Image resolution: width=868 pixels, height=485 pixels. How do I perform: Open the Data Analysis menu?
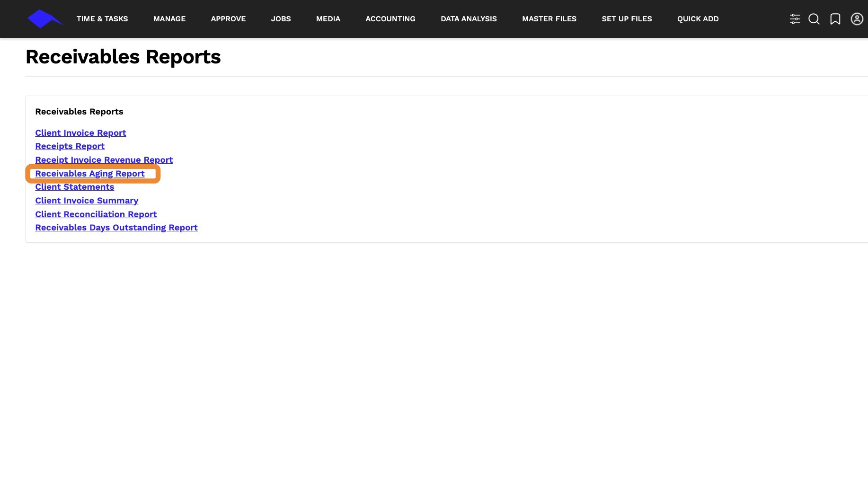(x=469, y=19)
